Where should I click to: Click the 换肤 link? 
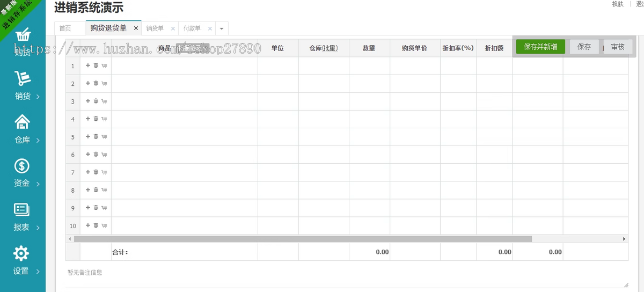click(618, 4)
